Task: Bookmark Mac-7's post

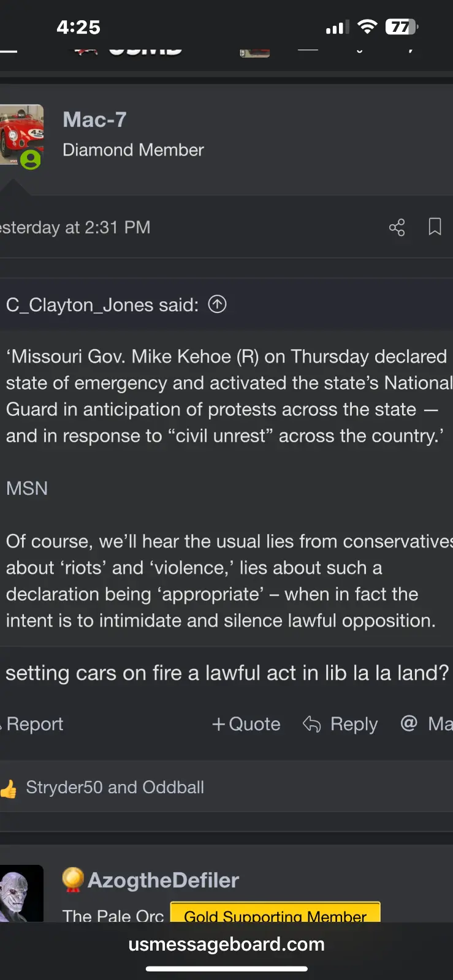Action: coord(435,227)
